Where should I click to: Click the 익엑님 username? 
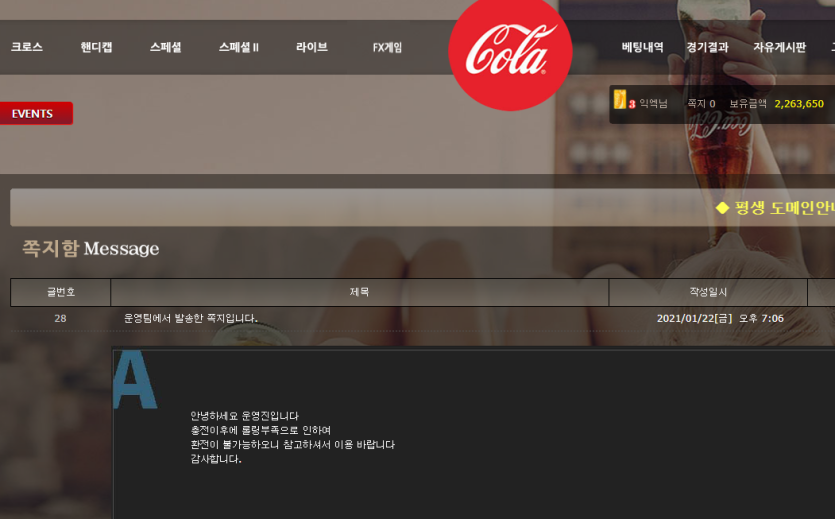click(x=653, y=104)
